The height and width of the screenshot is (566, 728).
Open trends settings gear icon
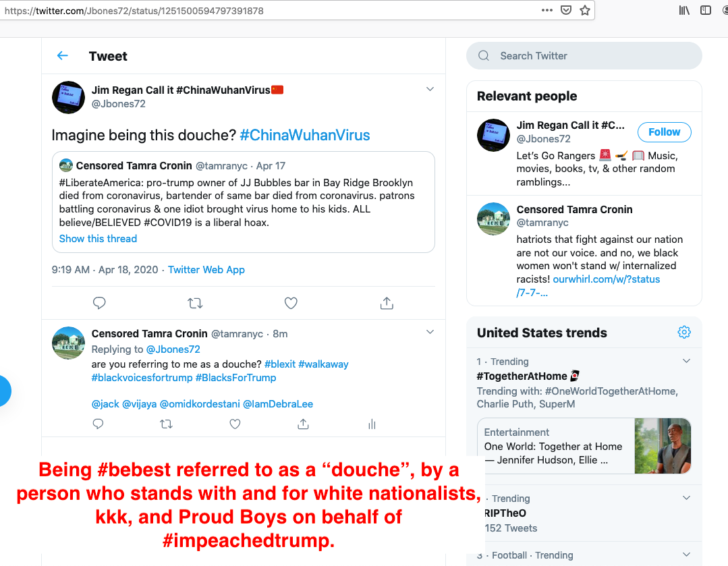coord(684,332)
